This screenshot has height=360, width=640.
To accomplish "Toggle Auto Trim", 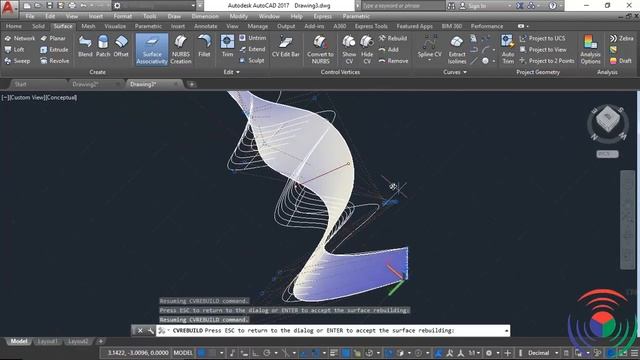I will coord(508,49).
